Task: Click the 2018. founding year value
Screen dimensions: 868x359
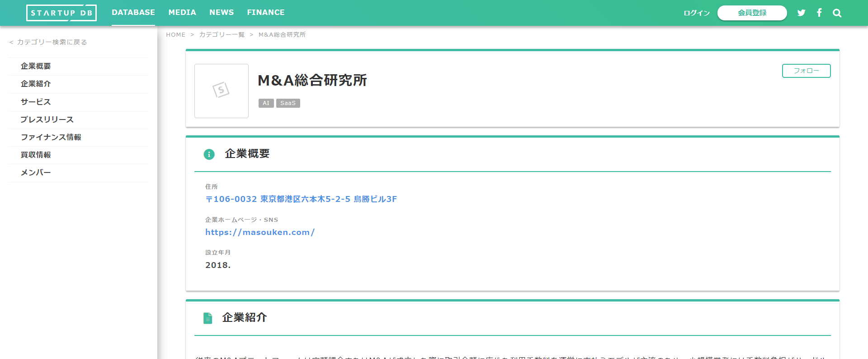Action: [x=218, y=265]
